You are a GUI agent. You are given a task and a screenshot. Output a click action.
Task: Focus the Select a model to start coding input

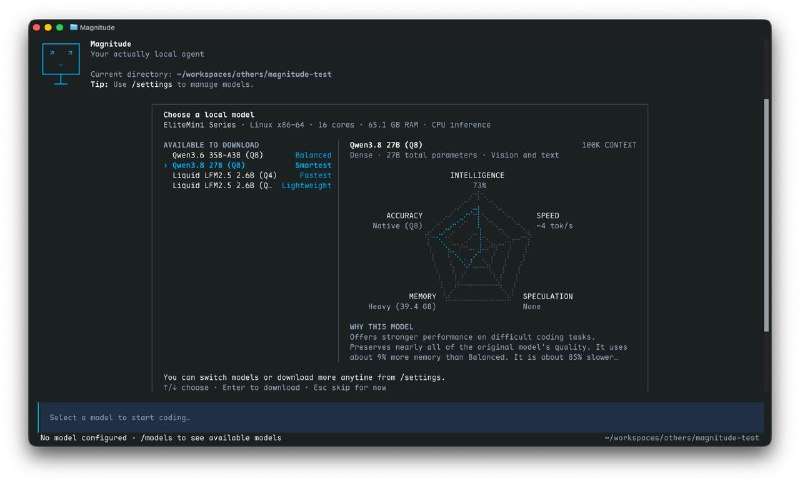(x=401, y=417)
